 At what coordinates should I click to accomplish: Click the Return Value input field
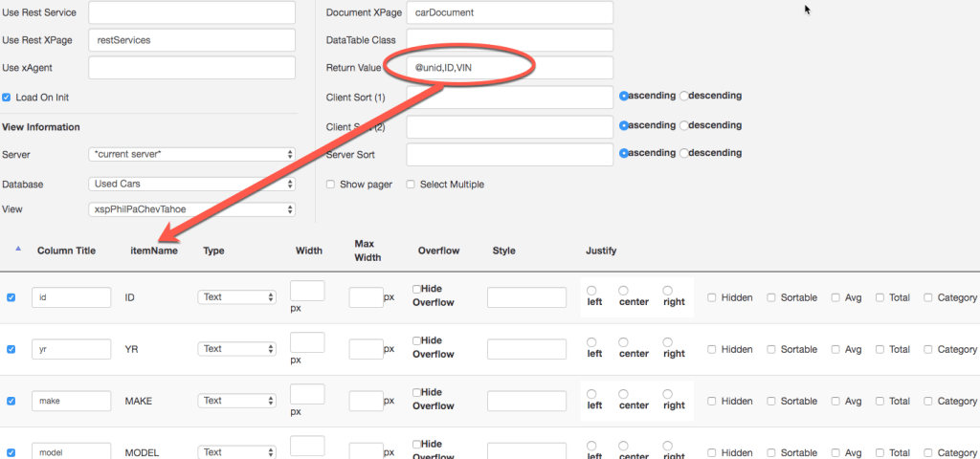point(509,68)
